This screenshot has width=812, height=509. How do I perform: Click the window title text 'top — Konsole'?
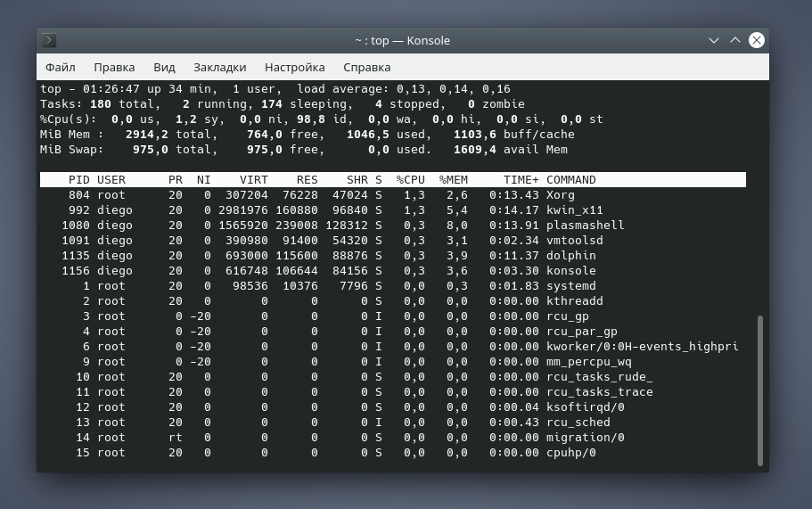tap(402, 40)
